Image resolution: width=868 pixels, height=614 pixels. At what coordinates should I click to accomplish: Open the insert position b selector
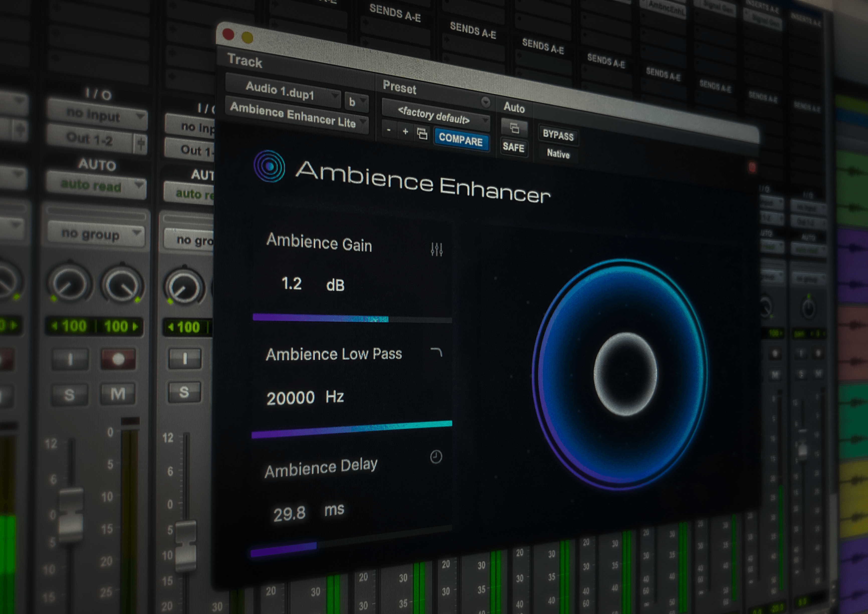click(x=356, y=102)
